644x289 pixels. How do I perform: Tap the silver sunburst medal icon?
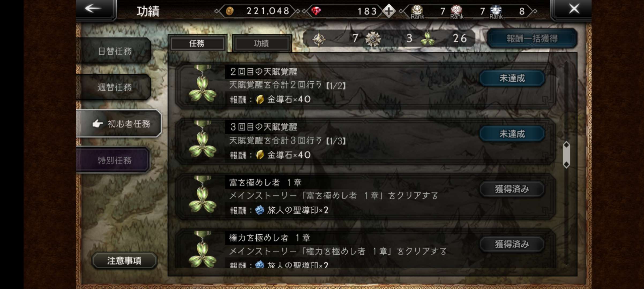click(373, 39)
